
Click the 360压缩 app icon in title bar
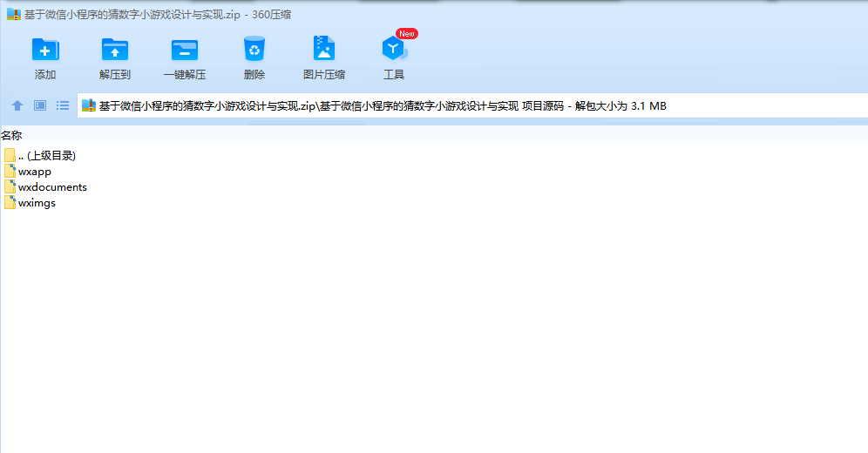click(14, 15)
